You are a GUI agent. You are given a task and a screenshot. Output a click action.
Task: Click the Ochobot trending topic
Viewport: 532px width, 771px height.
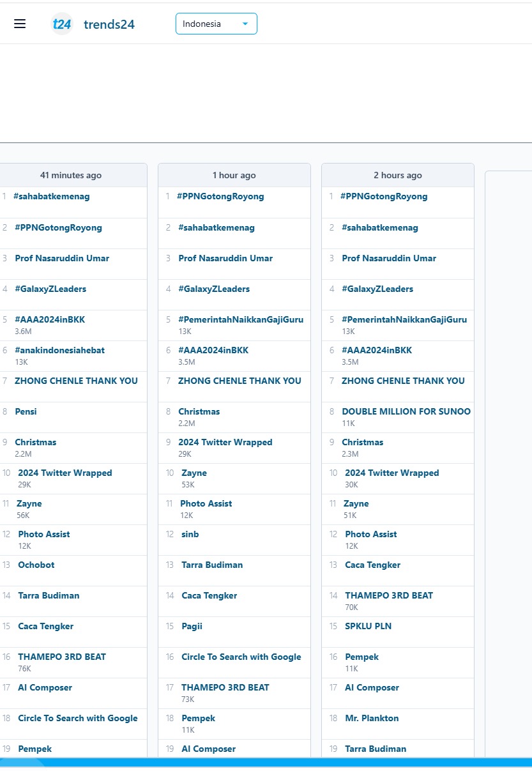click(35, 565)
